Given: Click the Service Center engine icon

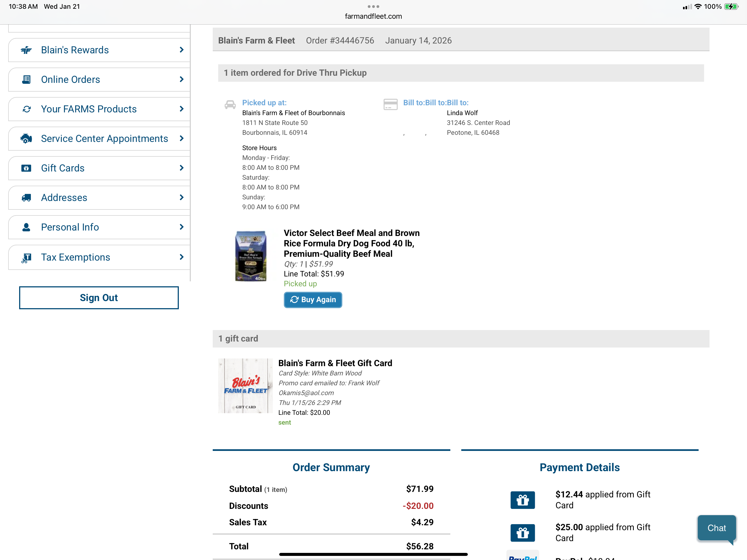Looking at the screenshot, I should (26, 138).
